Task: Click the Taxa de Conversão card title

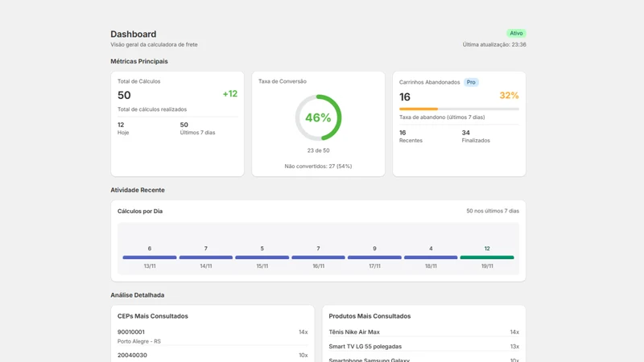Action: click(283, 81)
